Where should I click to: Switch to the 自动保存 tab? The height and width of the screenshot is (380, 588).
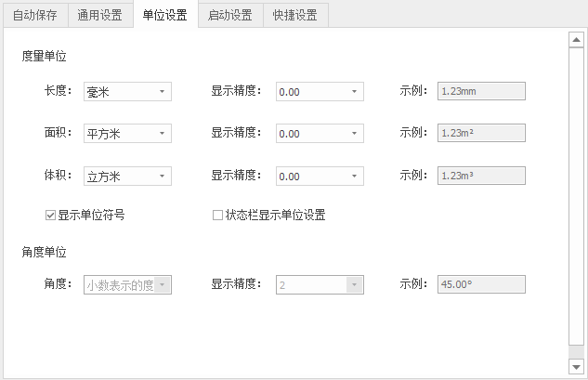[34, 15]
